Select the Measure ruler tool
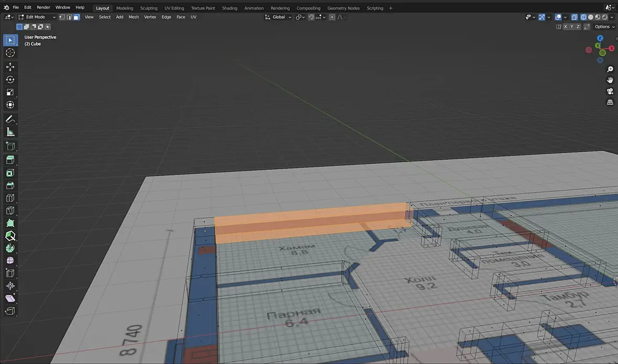Screen dimensions: 618x364 point(10,132)
